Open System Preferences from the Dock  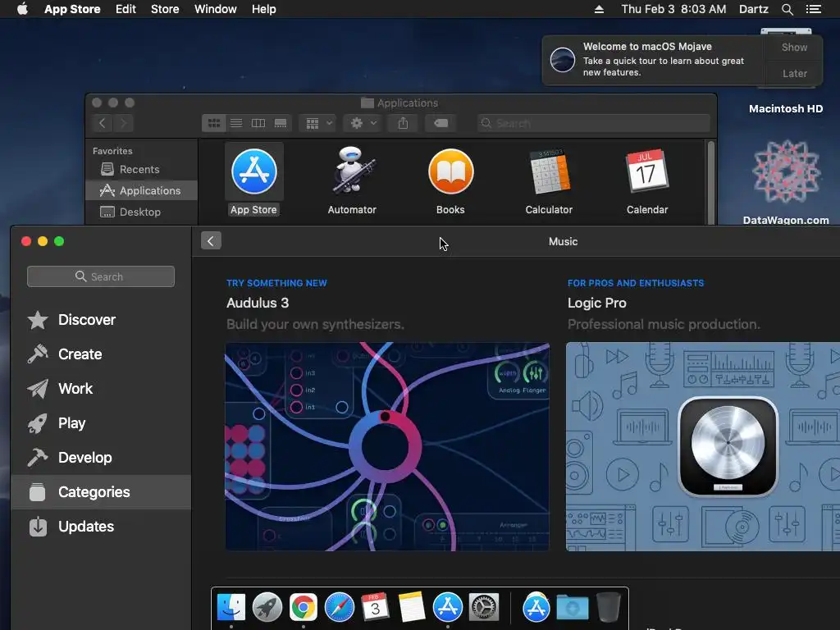click(484, 608)
